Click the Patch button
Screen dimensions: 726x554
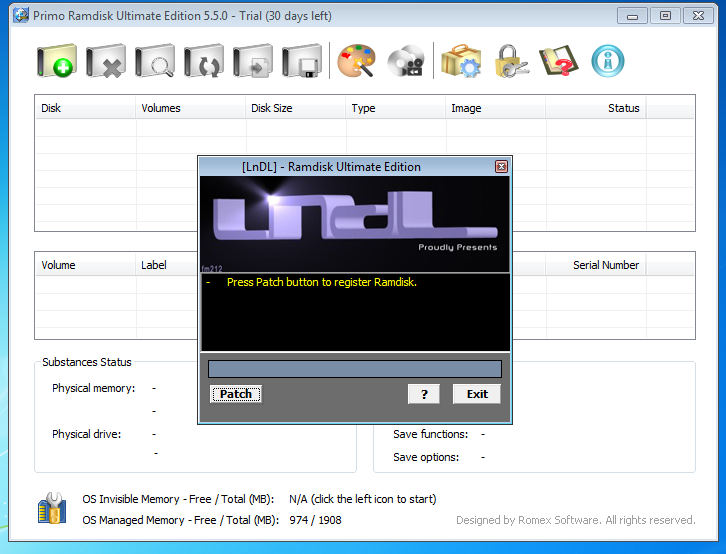click(236, 394)
